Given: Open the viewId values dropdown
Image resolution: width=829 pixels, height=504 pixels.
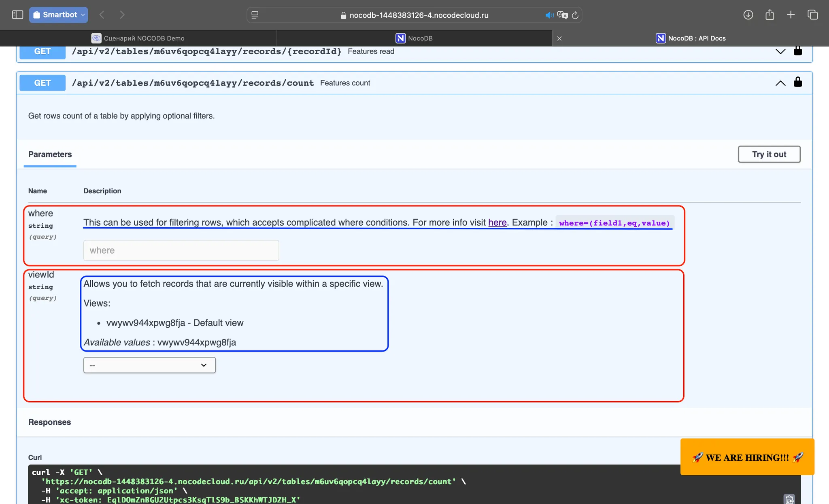Looking at the screenshot, I should click(149, 365).
